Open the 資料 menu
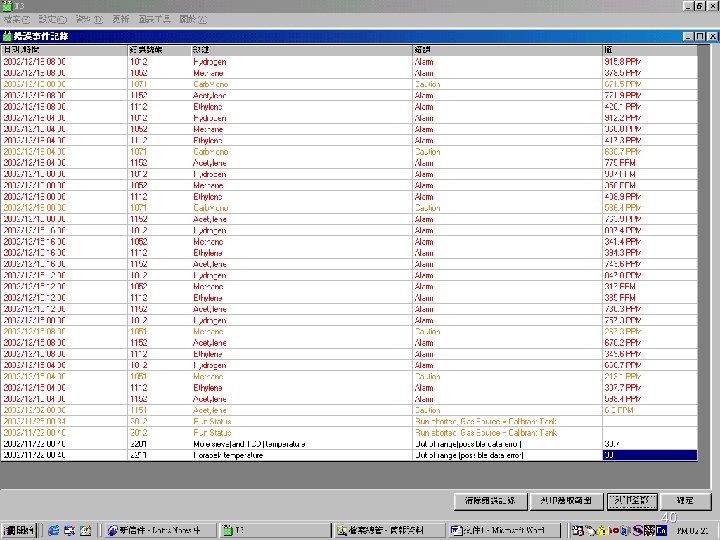Screen dimensions: 720x540 point(89,19)
